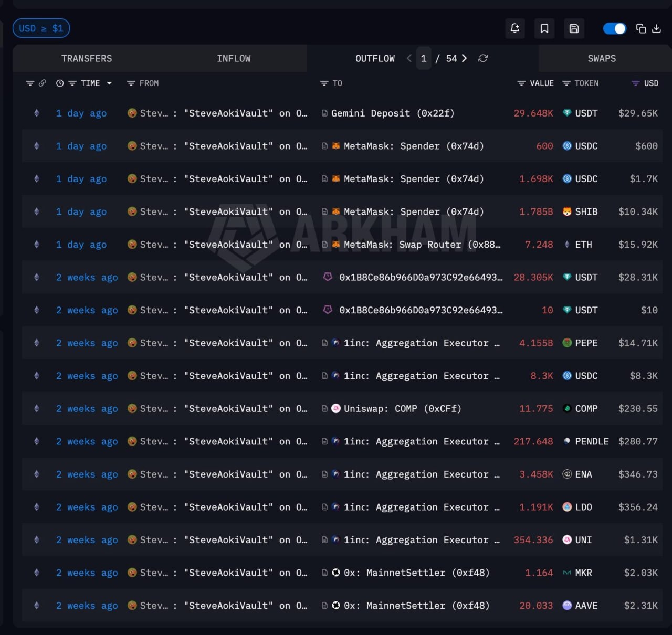The height and width of the screenshot is (635, 672).
Task: Open the TOKEN column filter
Action: (566, 83)
